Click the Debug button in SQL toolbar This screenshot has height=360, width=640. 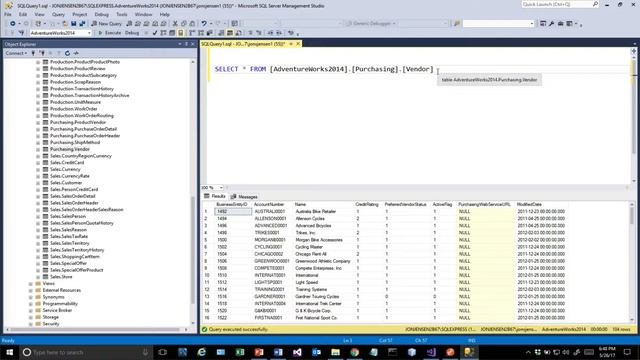pos(131,33)
